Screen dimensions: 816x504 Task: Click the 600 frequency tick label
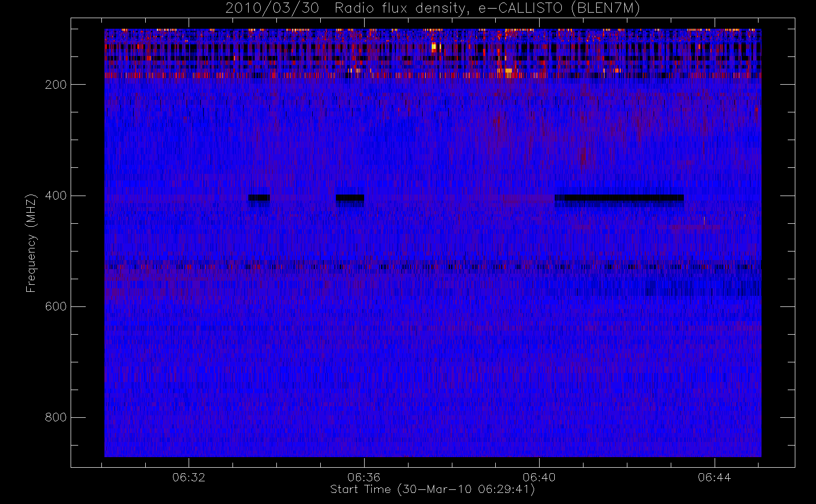(x=56, y=306)
